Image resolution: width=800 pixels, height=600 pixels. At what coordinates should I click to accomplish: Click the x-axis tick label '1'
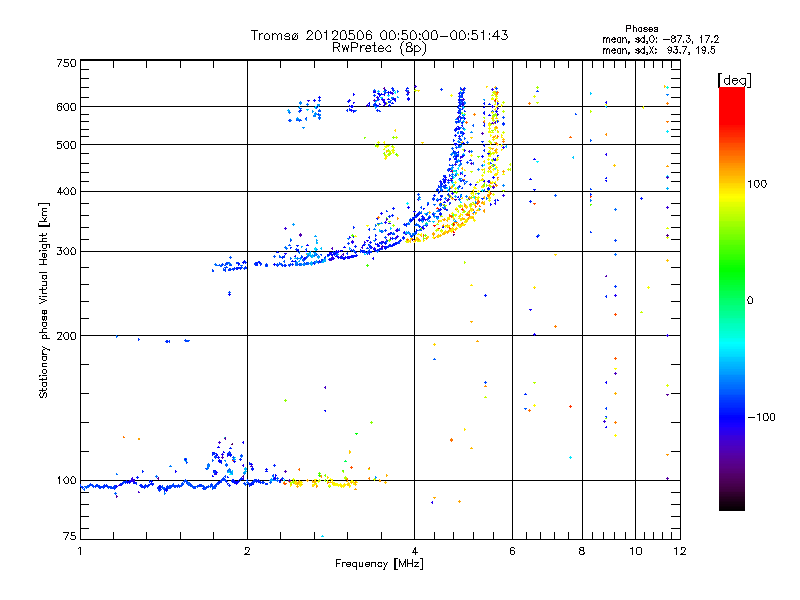(x=80, y=551)
